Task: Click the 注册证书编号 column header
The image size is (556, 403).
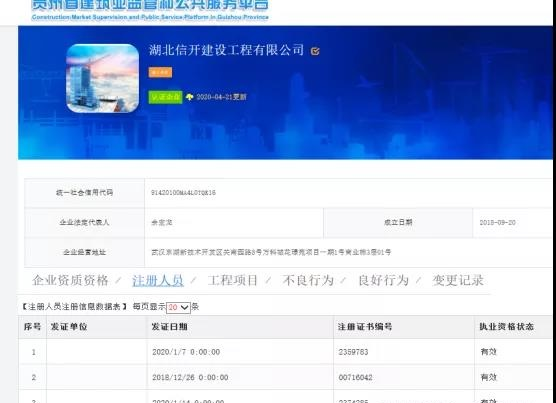Action: (x=365, y=326)
